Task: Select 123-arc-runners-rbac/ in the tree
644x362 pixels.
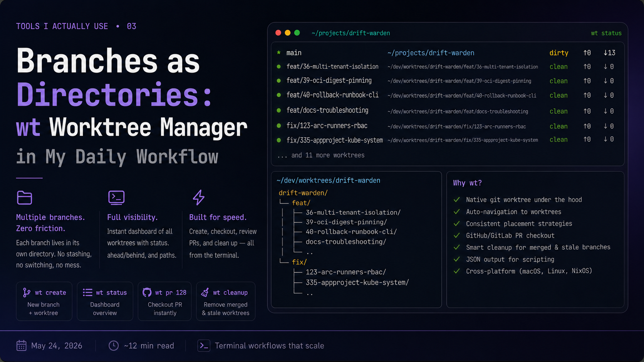Action: [346, 272]
